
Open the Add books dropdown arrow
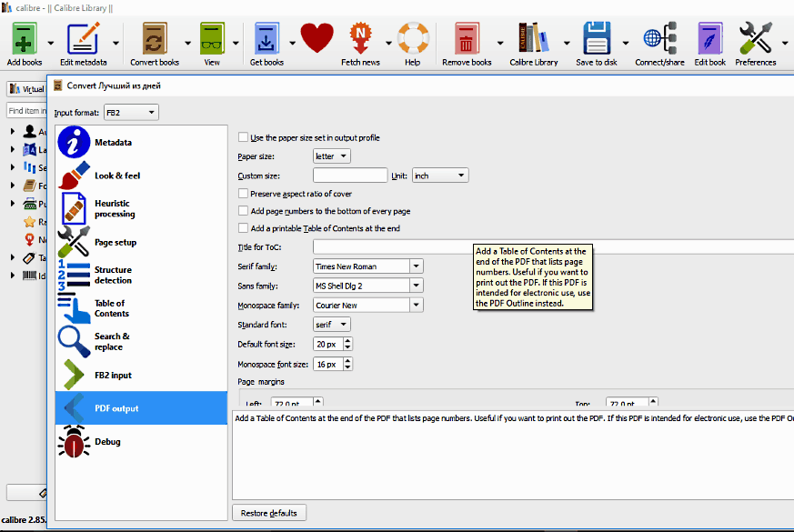(50, 43)
